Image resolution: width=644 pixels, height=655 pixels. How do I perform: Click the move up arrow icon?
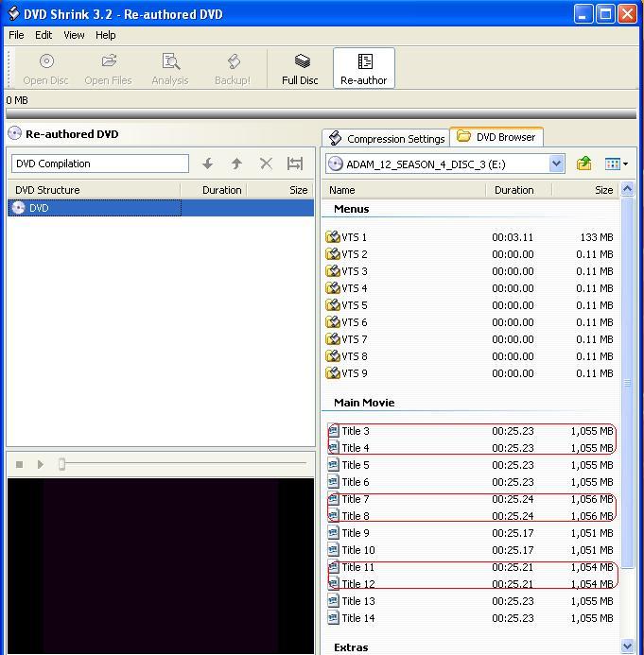[237, 164]
